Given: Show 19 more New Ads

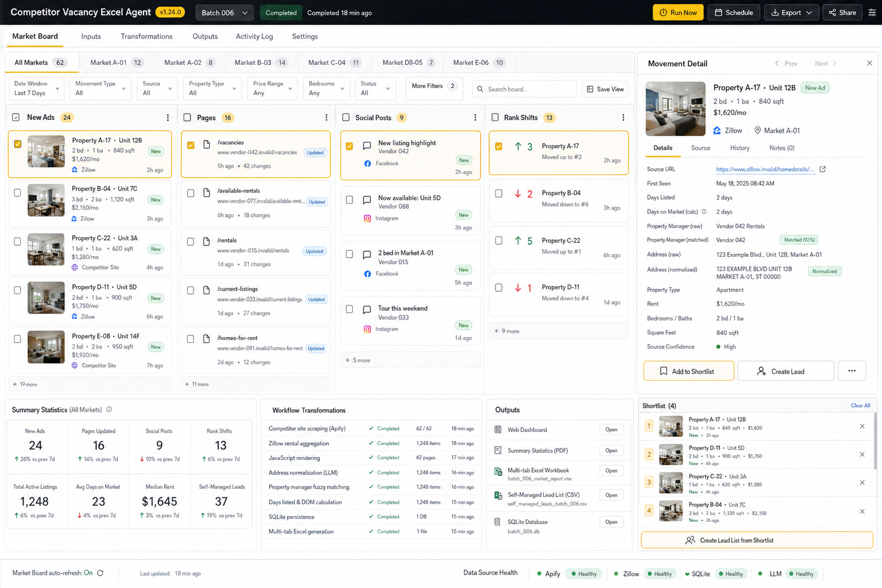Looking at the screenshot, I should tap(90, 384).
